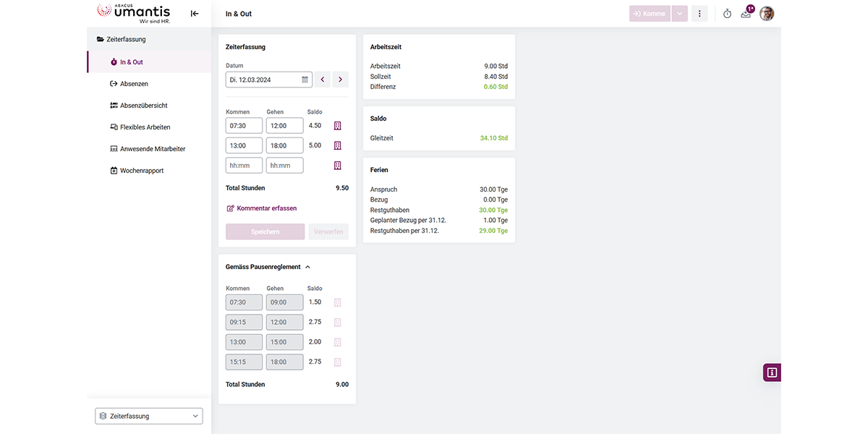Screen dimensions: 868x434
Task: Click the building icon for 07:30 entry
Action: point(337,126)
